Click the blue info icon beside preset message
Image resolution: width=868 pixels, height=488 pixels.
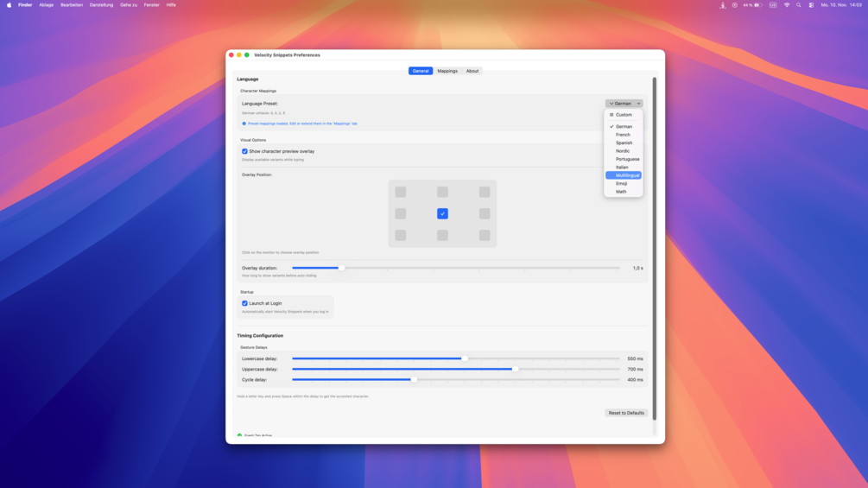tap(244, 124)
